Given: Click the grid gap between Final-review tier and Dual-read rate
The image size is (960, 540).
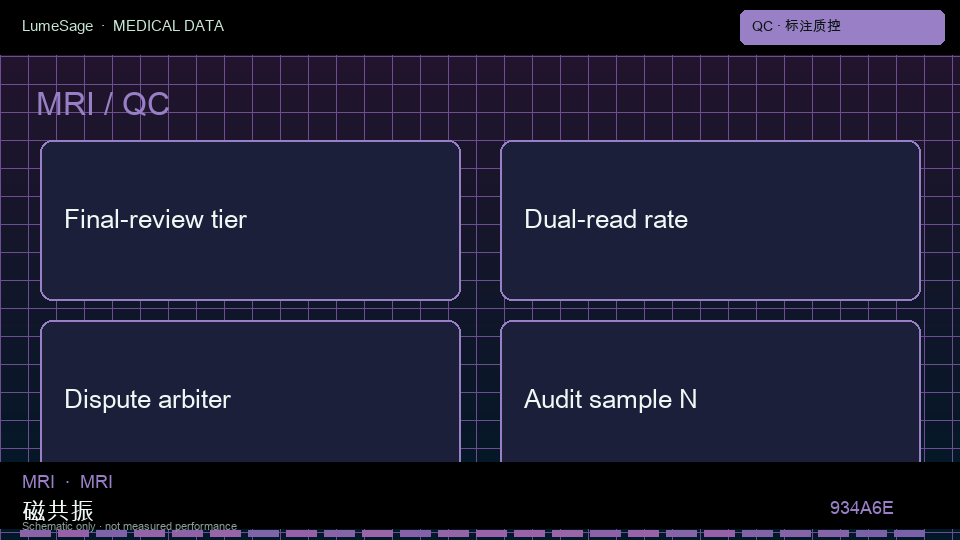Looking at the screenshot, I should 481,220.
